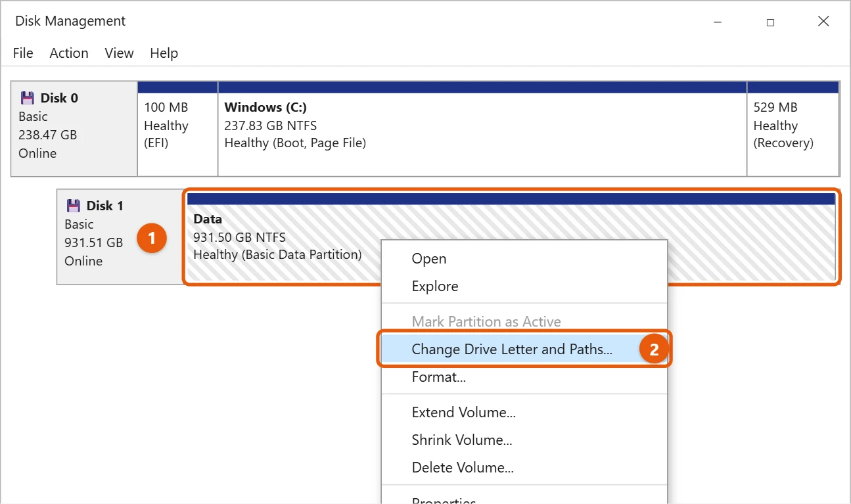Choose Explore from the context menu

pos(524,286)
